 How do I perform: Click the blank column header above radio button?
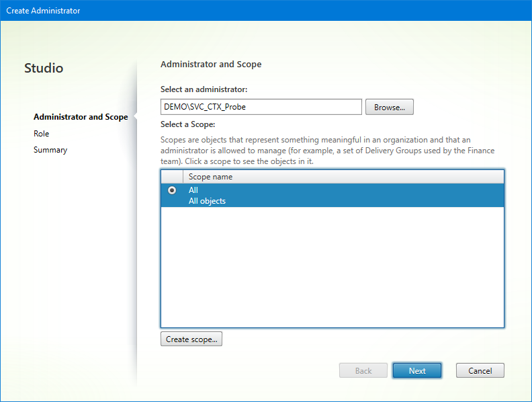172,177
